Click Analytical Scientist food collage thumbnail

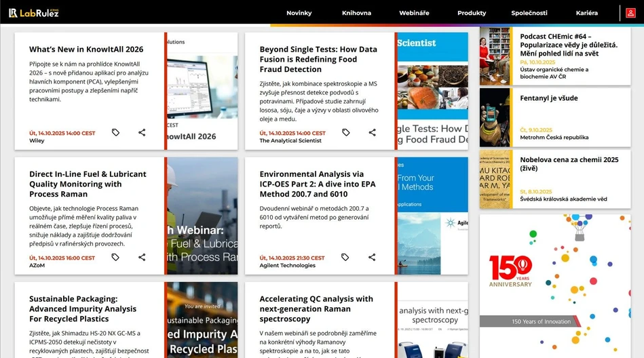[x=432, y=91]
